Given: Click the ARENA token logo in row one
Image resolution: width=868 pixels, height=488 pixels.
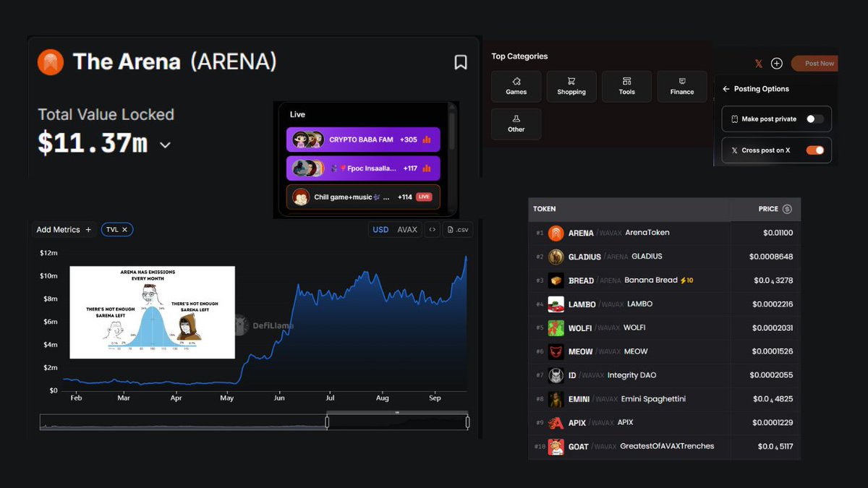Looking at the screenshot, I should coord(556,233).
